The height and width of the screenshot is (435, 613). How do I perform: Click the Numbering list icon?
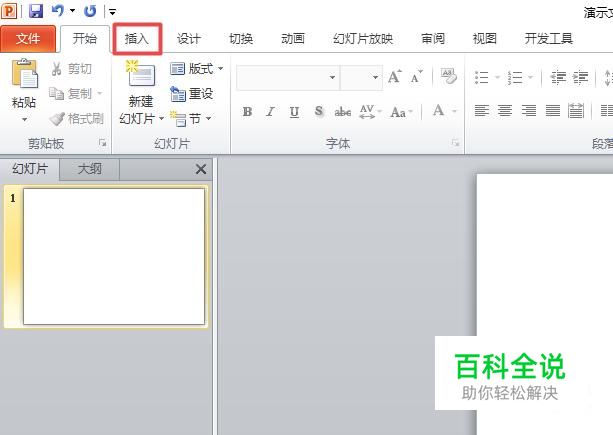[515, 77]
